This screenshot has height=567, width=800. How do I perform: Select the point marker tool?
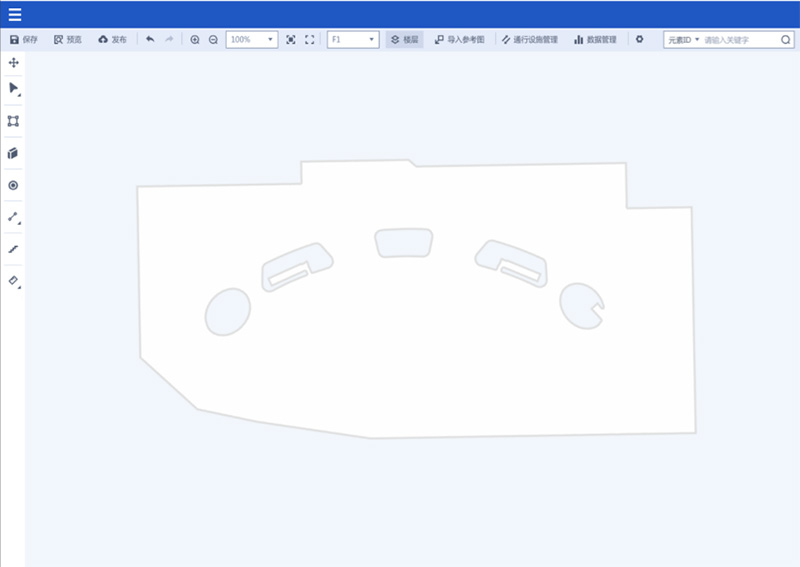(13, 185)
